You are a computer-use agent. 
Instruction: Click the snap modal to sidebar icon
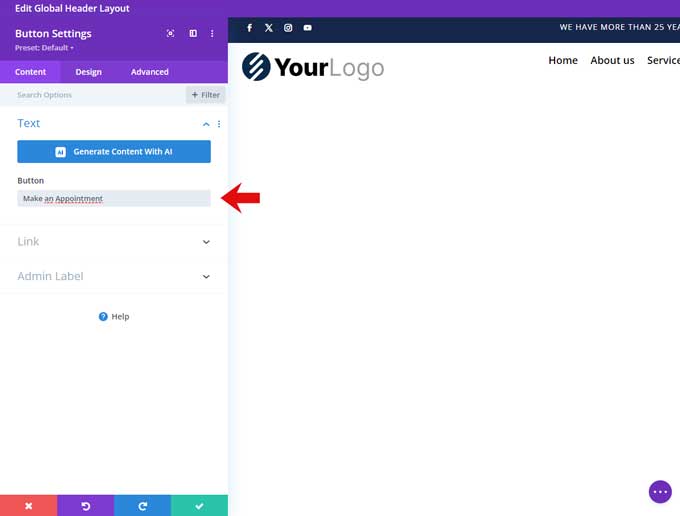(x=193, y=33)
